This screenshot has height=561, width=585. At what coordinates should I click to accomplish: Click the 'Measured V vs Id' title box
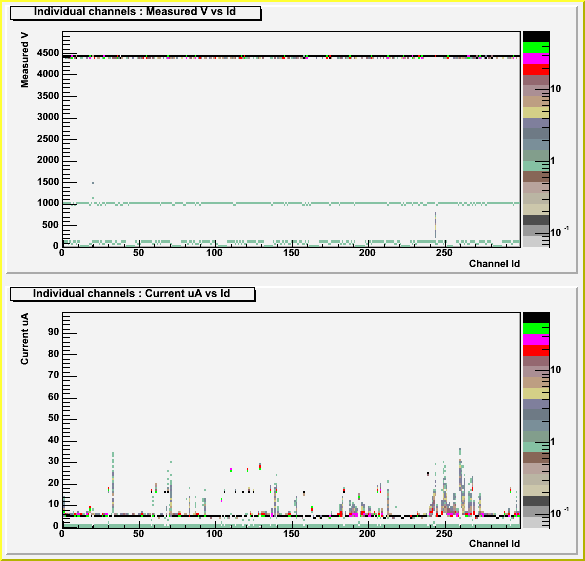135,13
